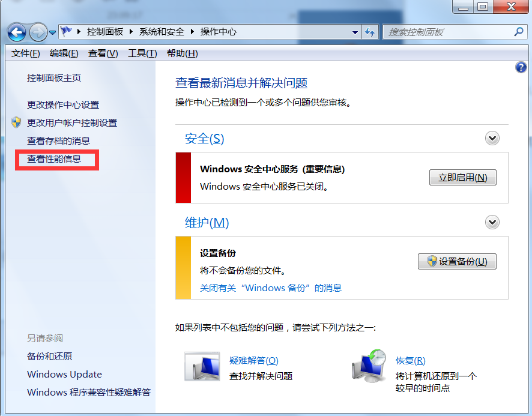Screen dimensions: 532x416
Task: Click 立即启用(N) button
Action: [x=463, y=178]
